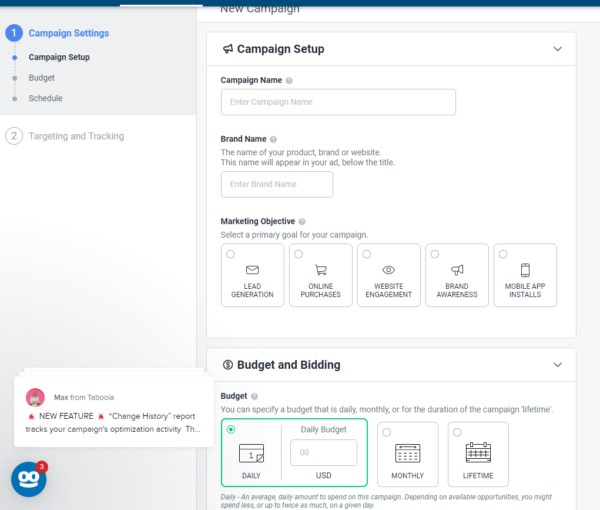Click the Brand Awareness megaphone icon
Viewport: 600px width, 510px height.
[x=457, y=270]
